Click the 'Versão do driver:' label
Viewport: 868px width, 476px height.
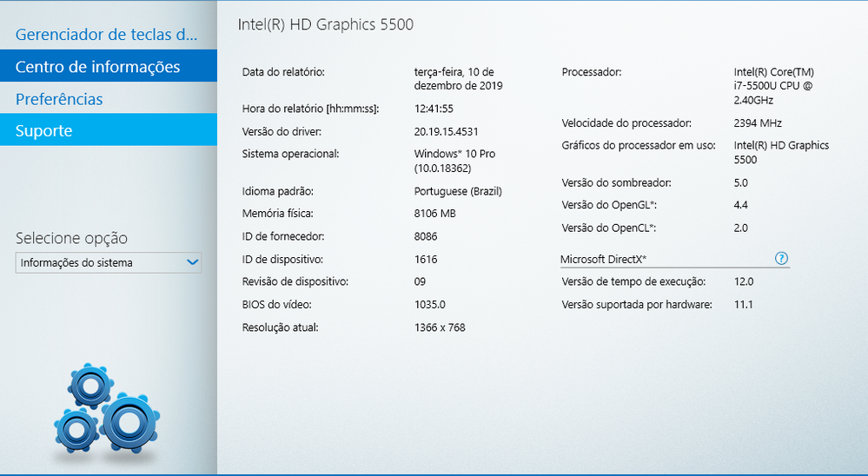coord(282,132)
